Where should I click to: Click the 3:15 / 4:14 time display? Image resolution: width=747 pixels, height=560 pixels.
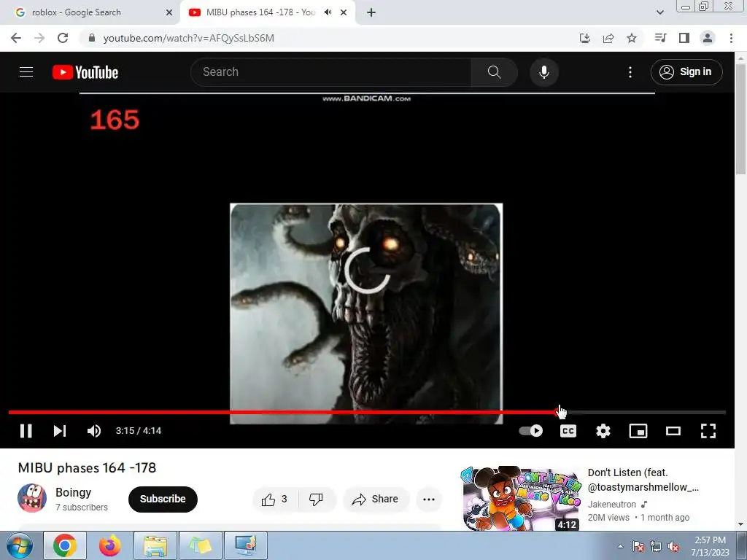139,431
